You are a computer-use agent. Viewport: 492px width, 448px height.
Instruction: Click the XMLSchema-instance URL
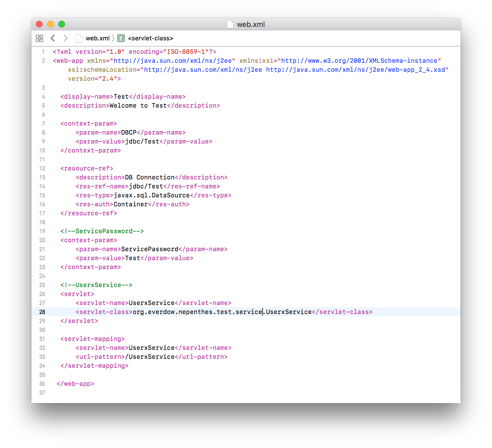pyautogui.click(x=359, y=61)
